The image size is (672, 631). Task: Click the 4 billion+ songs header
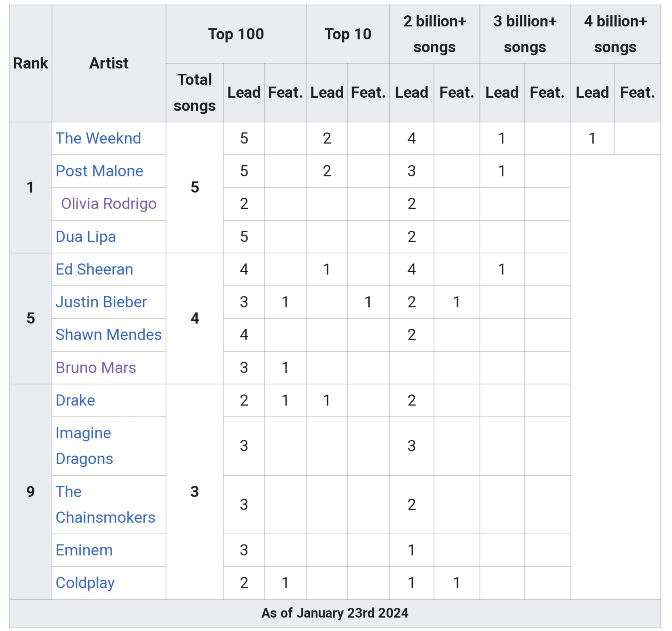click(x=615, y=34)
